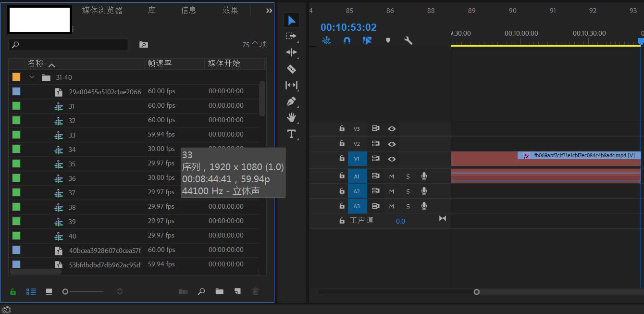Hide V1 track output using the eye icon

coord(392,159)
